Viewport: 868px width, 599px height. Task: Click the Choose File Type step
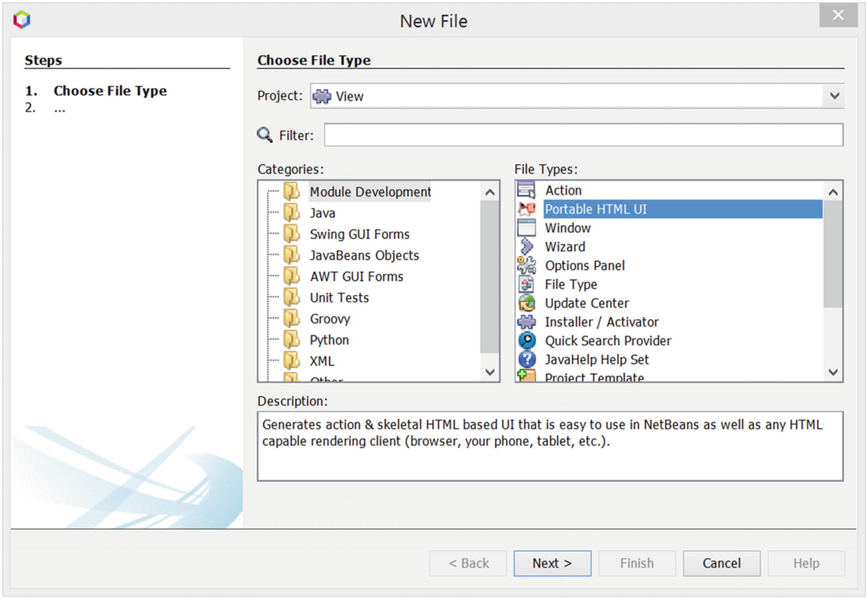pyautogui.click(x=110, y=91)
